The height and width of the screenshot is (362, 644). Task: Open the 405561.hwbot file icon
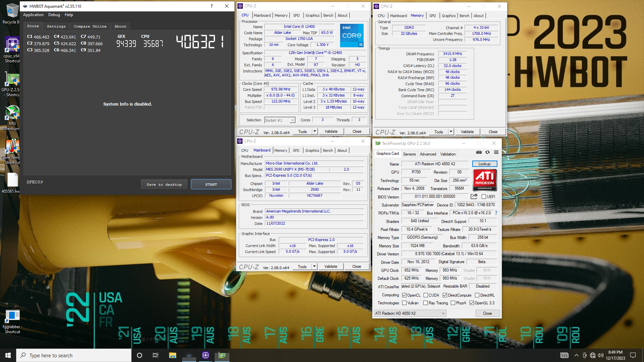12,183
